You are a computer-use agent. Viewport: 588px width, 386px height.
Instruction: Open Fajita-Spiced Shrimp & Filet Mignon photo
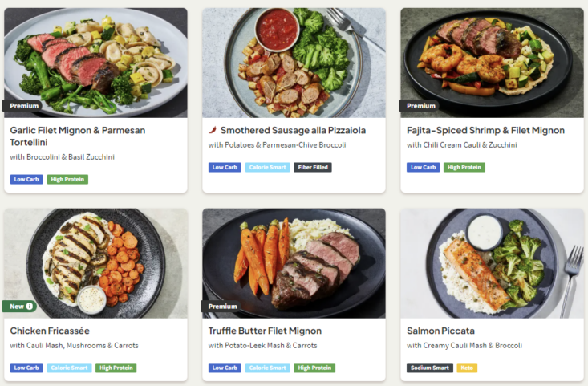pyautogui.click(x=492, y=63)
